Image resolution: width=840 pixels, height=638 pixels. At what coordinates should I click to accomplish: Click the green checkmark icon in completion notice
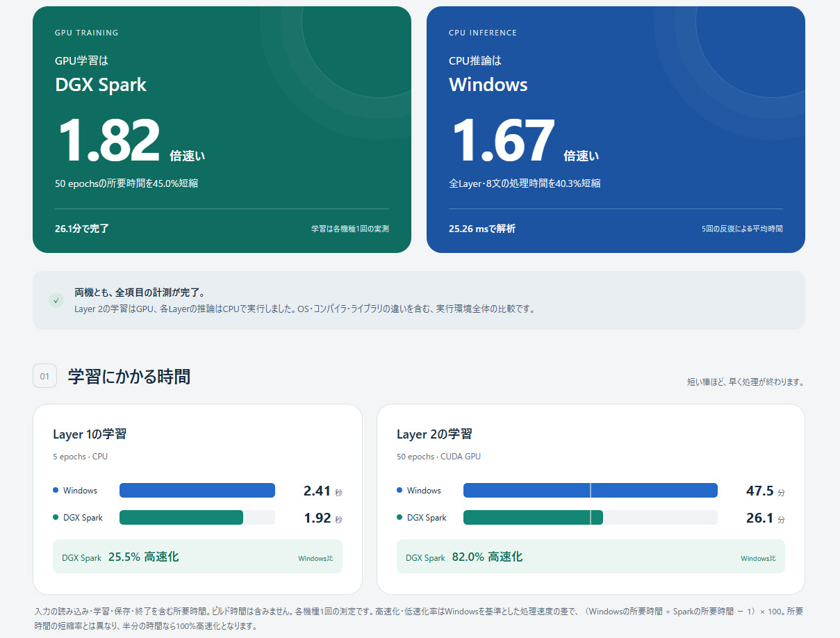pos(56,300)
